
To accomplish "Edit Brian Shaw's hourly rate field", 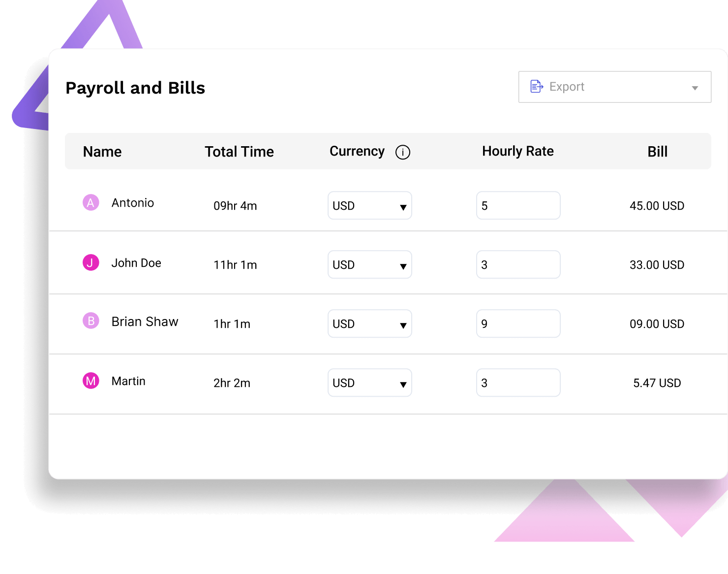I will (x=518, y=323).
